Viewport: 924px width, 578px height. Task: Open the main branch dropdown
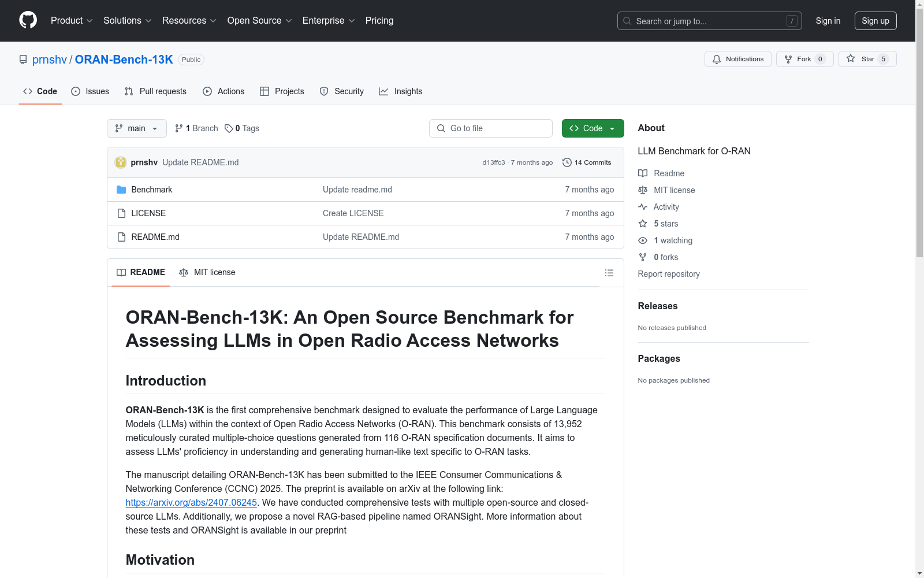click(137, 128)
